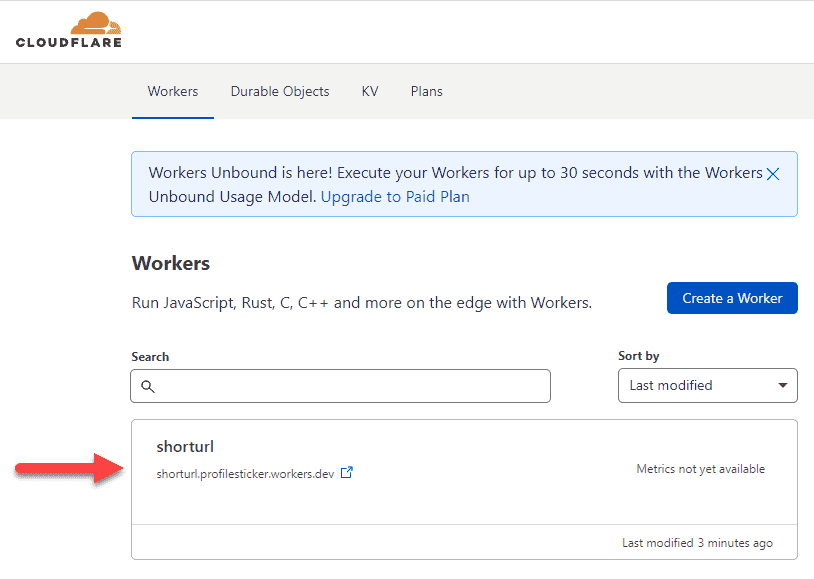Click 'Metrics not yet available' text

click(x=701, y=469)
